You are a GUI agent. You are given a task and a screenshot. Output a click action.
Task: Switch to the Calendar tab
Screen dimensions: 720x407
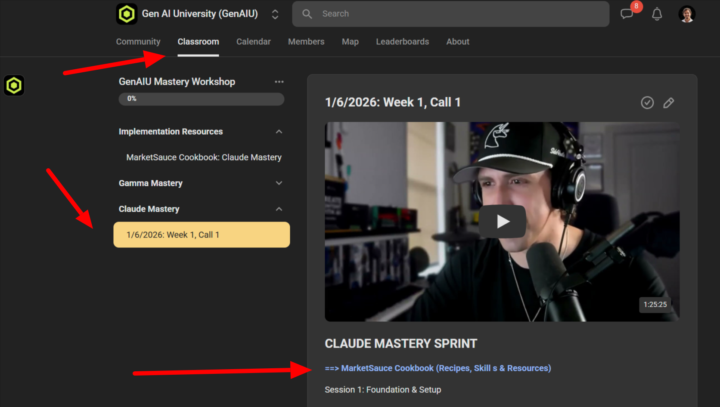(x=253, y=42)
